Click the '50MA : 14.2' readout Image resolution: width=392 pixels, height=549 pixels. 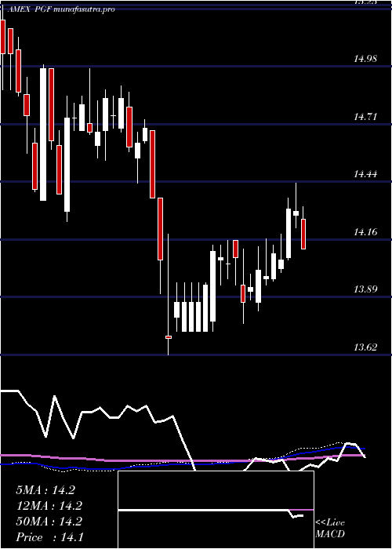pos(49,522)
